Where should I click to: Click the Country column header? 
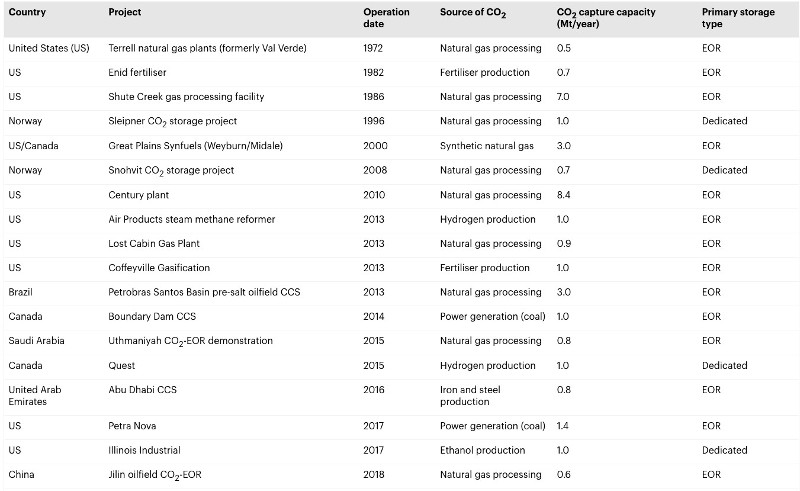27,12
